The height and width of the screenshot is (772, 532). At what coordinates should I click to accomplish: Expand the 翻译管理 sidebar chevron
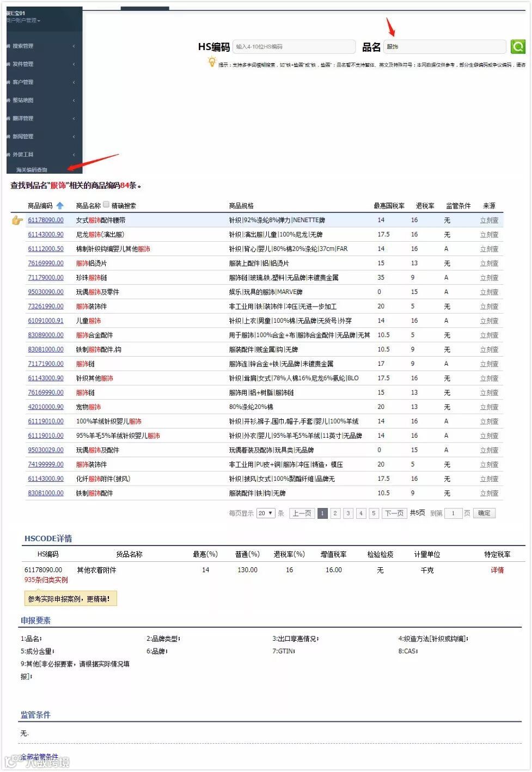click(74, 119)
